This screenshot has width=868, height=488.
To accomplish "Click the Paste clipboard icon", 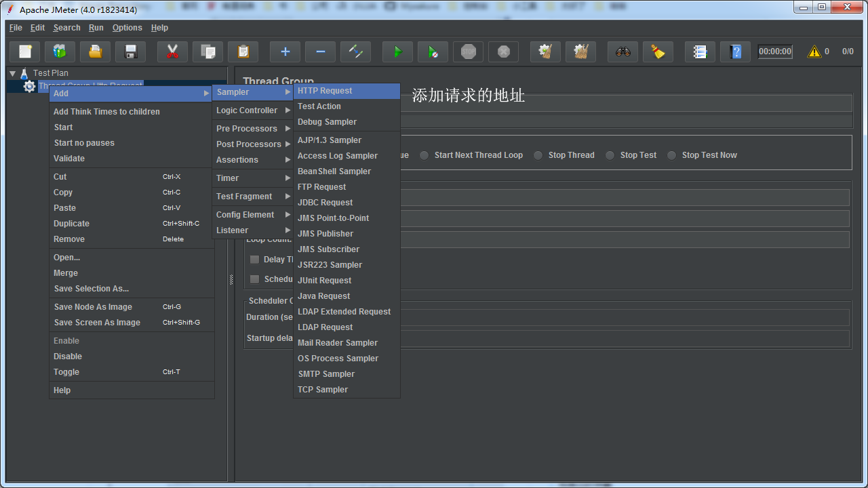I will tap(243, 52).
